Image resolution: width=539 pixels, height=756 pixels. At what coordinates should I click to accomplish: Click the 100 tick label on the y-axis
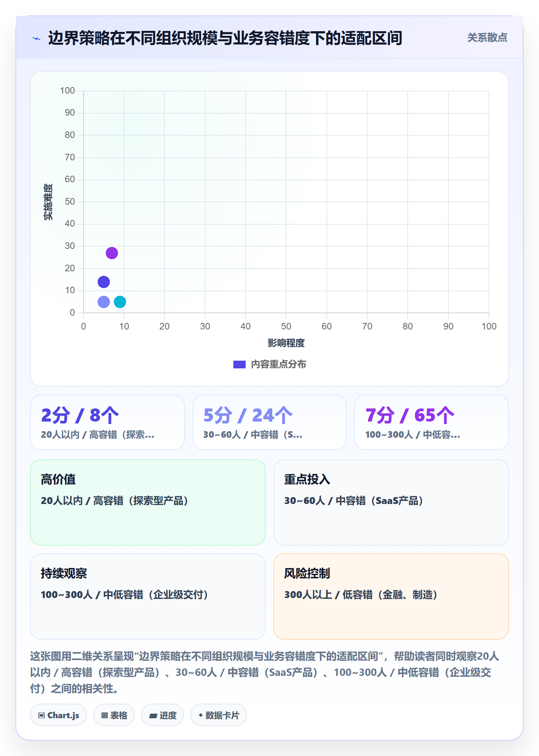67,91
